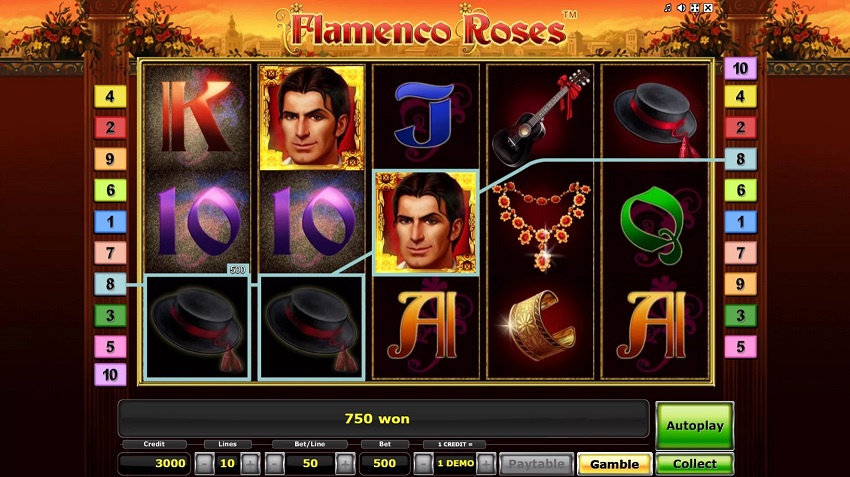Decrease Bet/Line with the minus button
Image resolution: width=850 pixels, height=477 pixels.
tap(275, 463)
